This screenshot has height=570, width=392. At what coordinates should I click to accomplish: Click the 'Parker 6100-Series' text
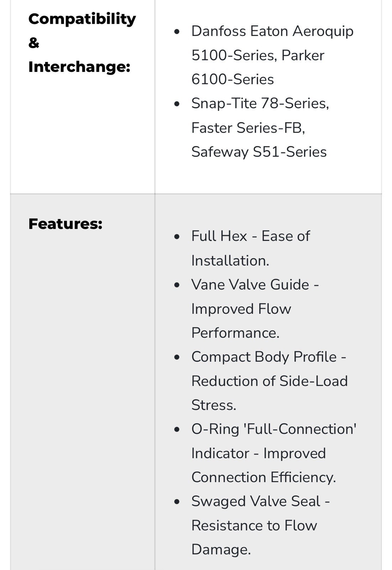click(x=258, y=67)
